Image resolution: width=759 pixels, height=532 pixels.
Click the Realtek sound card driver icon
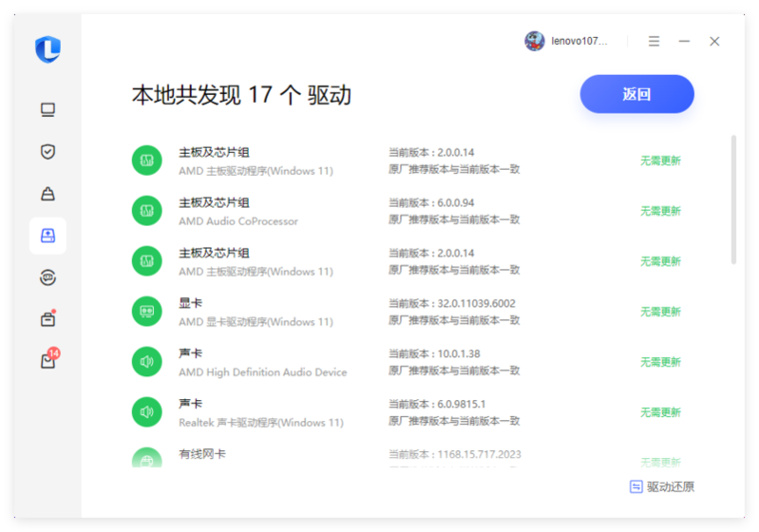[146, 412]
